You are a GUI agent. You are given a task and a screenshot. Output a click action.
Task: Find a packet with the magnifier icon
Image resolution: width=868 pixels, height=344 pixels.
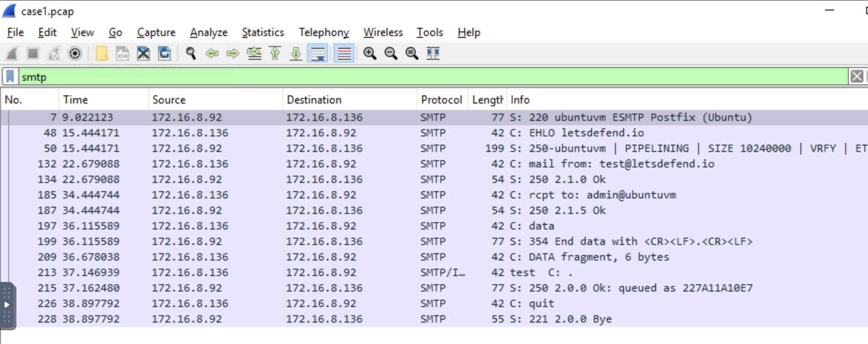pyautogui.click(x=191, y=53)
